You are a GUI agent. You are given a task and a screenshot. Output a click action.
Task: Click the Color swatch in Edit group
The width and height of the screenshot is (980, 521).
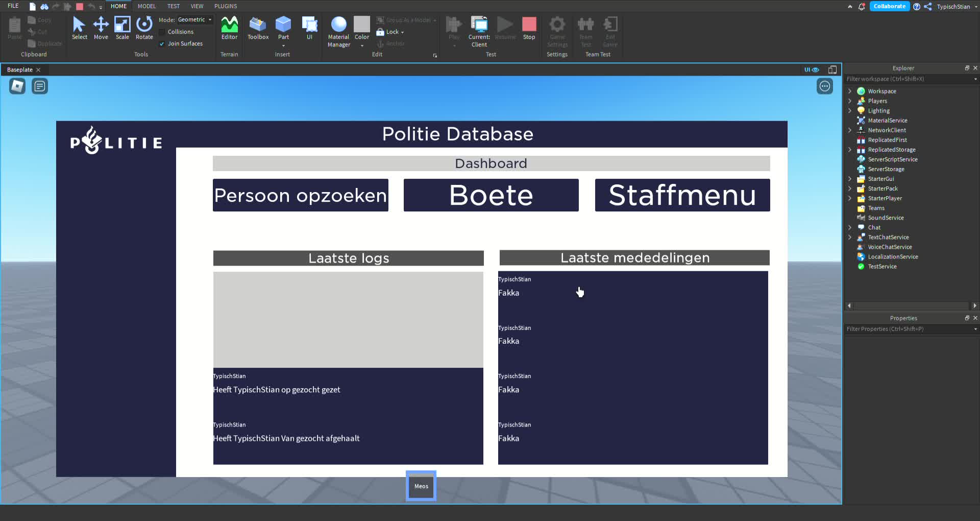point(361,25)
